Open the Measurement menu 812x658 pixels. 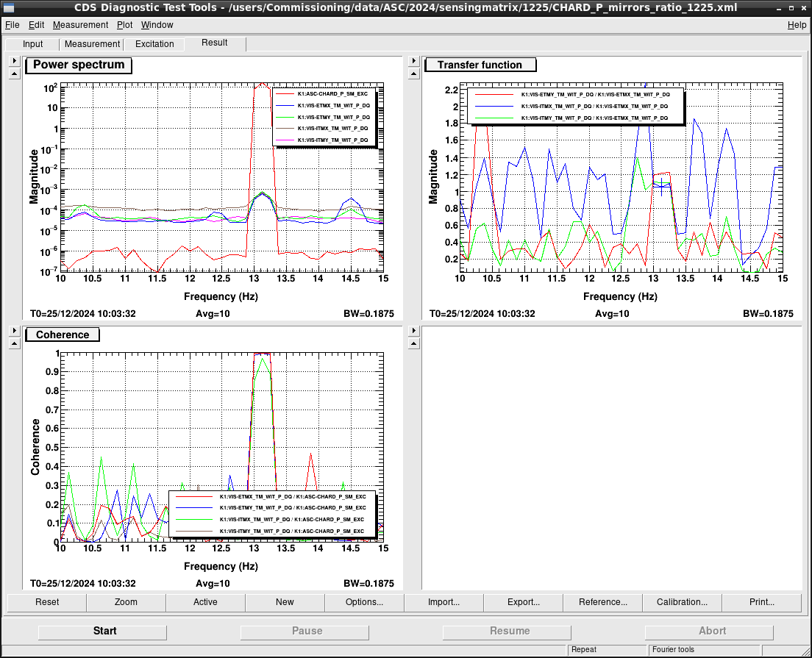80,25
